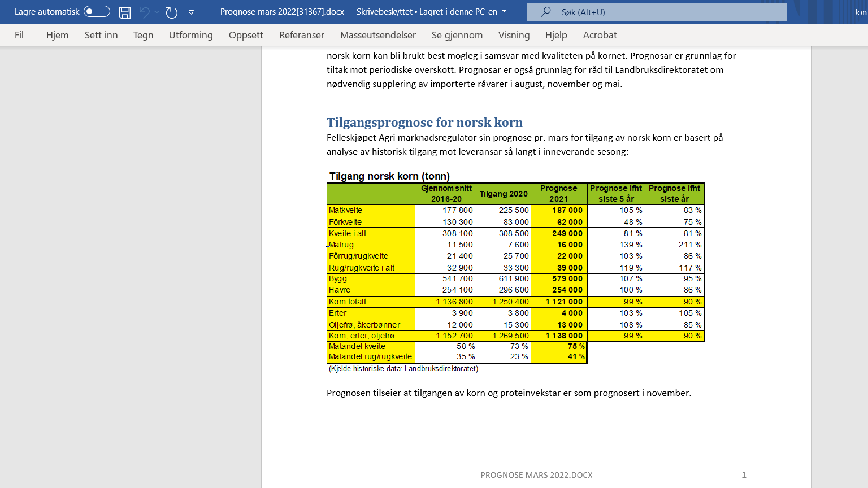Image resolution: width=868 pixels, height=488 pixels.
Task: Open the Sett inn ribbon tab
Action: 101,35
